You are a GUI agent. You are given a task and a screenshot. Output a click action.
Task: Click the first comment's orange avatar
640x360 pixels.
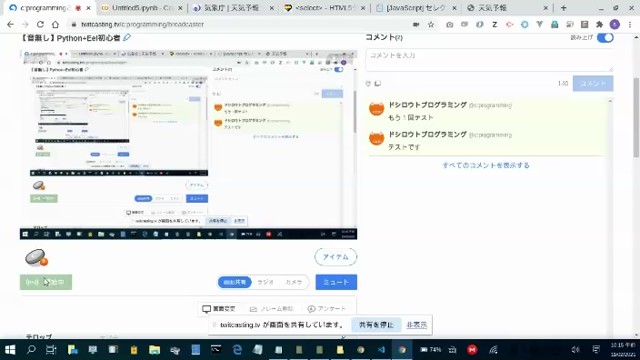376,109
